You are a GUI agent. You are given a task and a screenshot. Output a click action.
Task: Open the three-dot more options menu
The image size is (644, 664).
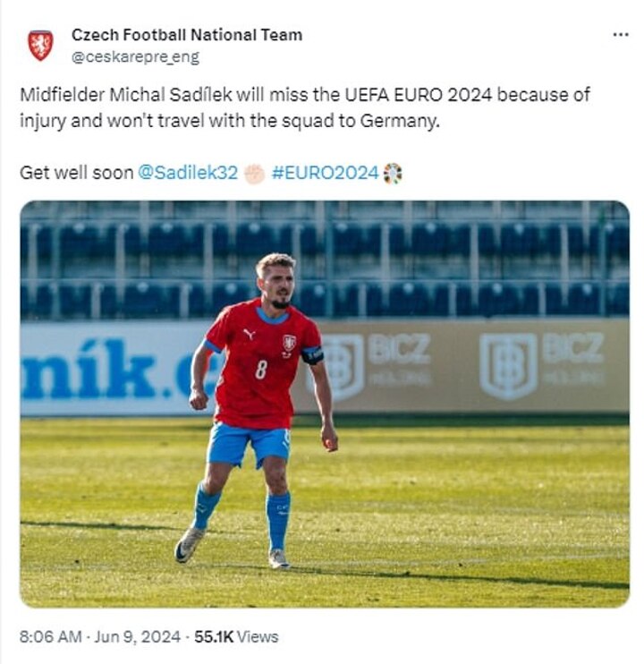click(x=620, y=34)
